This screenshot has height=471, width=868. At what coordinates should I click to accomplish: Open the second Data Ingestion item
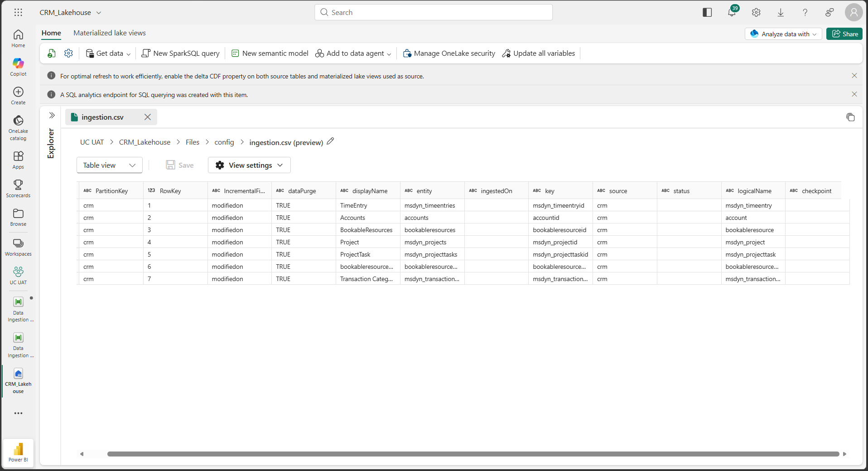coord(18,345)
